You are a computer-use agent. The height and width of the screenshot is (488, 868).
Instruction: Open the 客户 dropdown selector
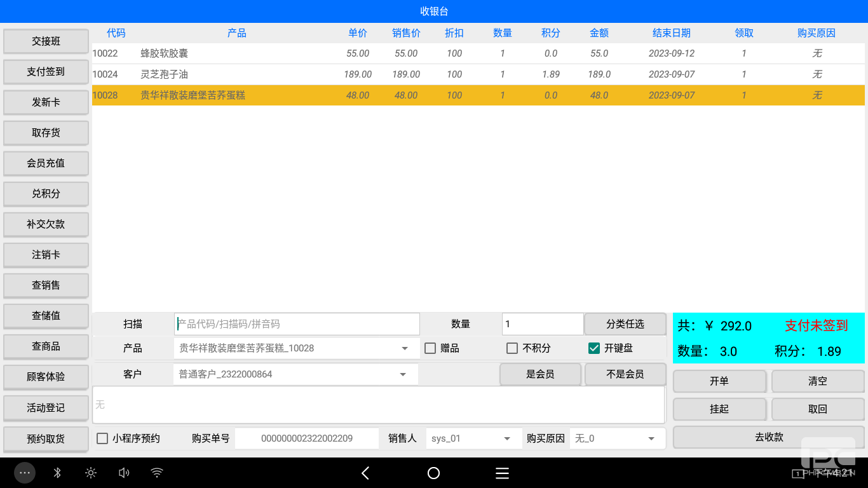403,374
